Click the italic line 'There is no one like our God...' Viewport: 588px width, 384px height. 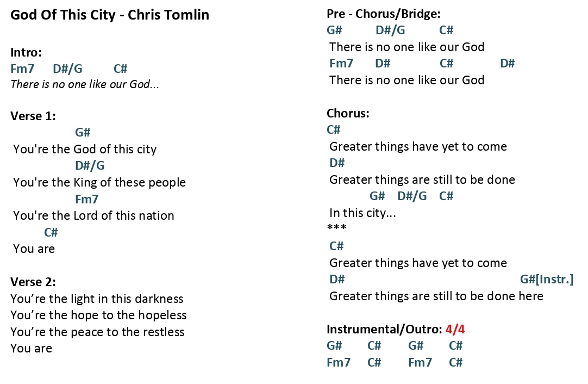coord(85,84)
